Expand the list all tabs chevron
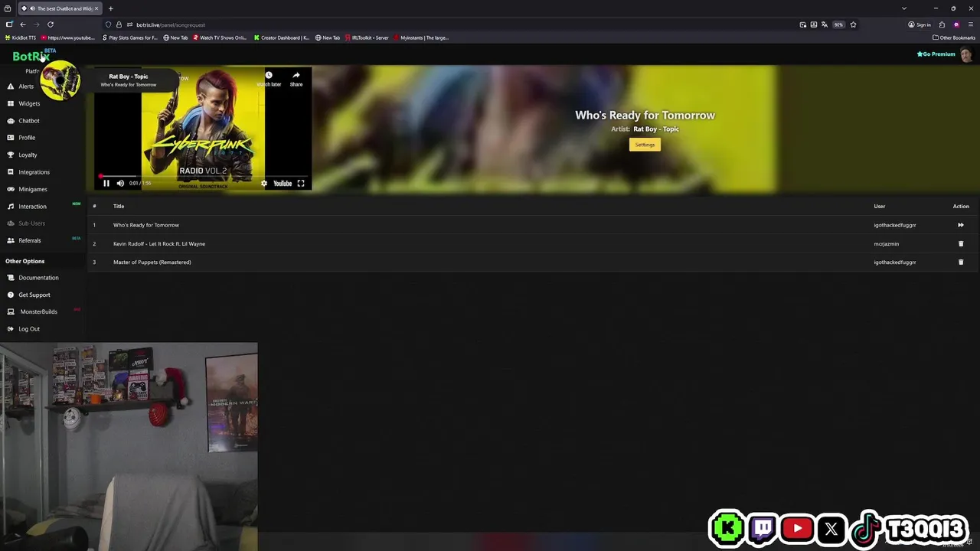Screen dimensions: 980x551 [x=904, y=8]
